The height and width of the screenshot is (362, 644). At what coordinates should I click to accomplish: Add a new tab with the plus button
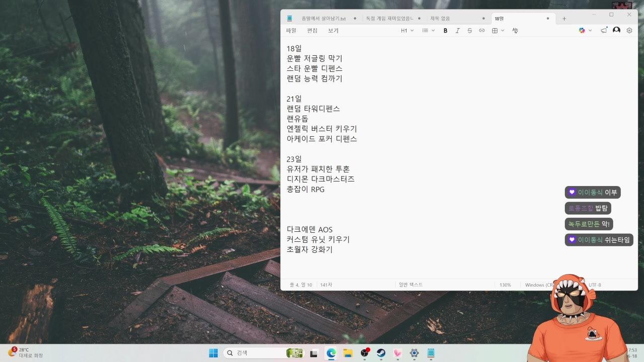click(x=564, y=19)
